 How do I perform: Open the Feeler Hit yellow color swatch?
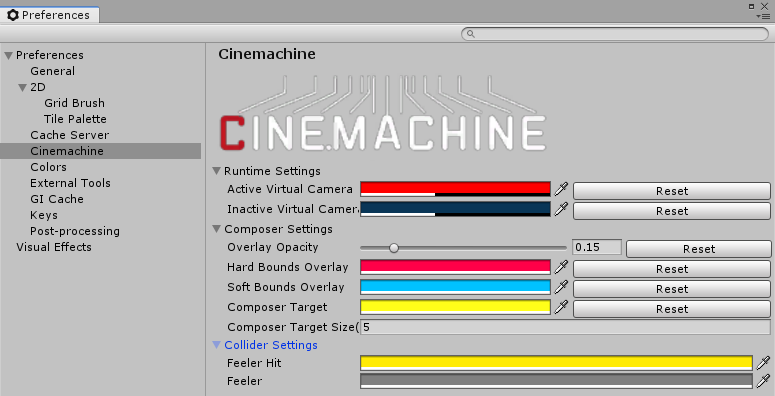(x=557, y=363)
